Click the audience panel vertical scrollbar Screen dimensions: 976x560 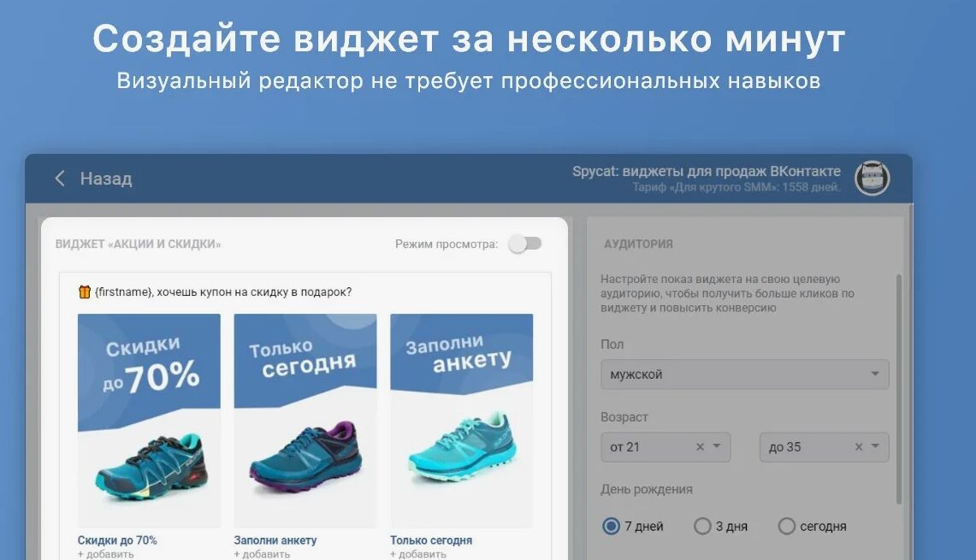898,389
